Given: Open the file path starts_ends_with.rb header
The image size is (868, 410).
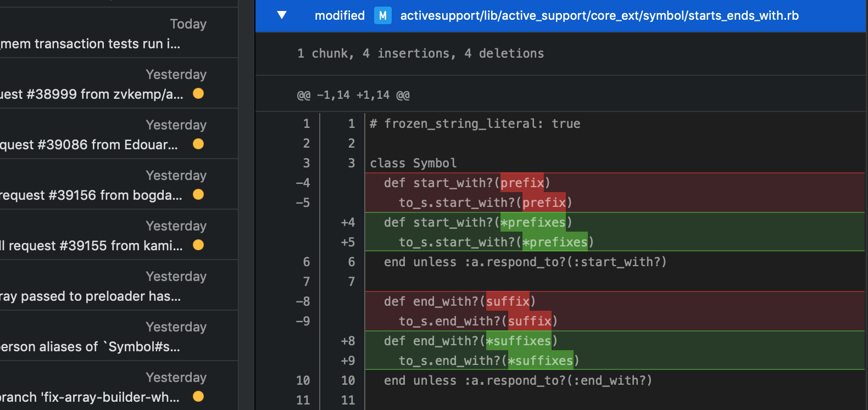Looking at the screenshot, I should (x=599, y=15).
